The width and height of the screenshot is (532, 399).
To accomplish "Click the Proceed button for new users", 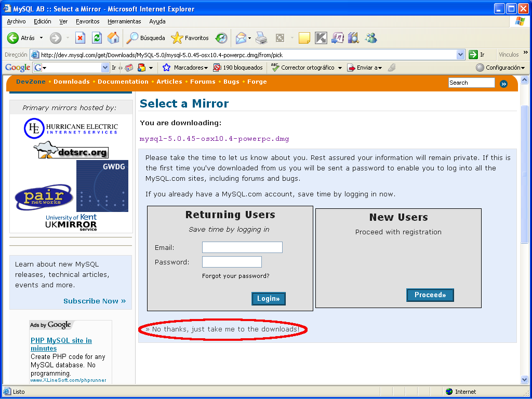I will [x=430, y=295].
